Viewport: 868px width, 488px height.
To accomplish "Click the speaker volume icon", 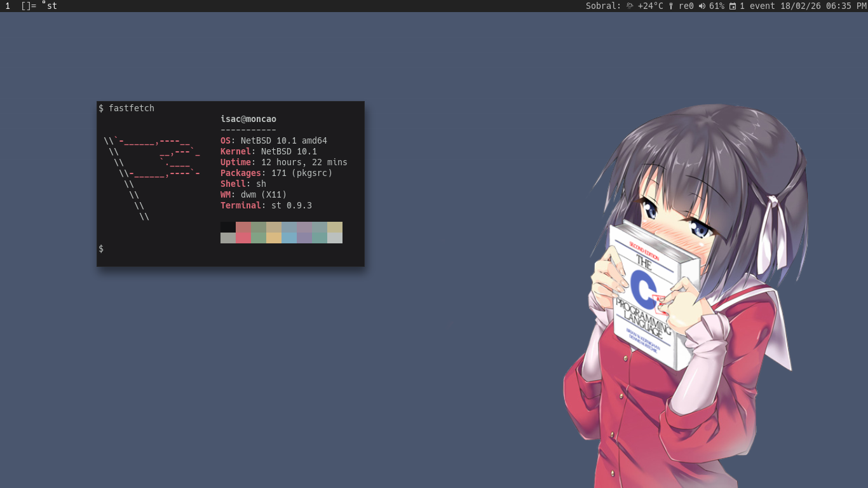I will pos(702,6).
